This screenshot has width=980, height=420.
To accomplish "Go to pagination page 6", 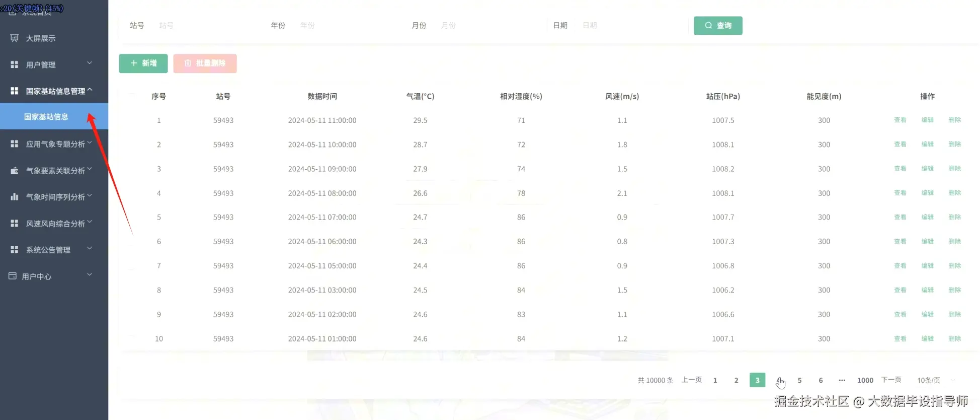I will click(821, 380).
